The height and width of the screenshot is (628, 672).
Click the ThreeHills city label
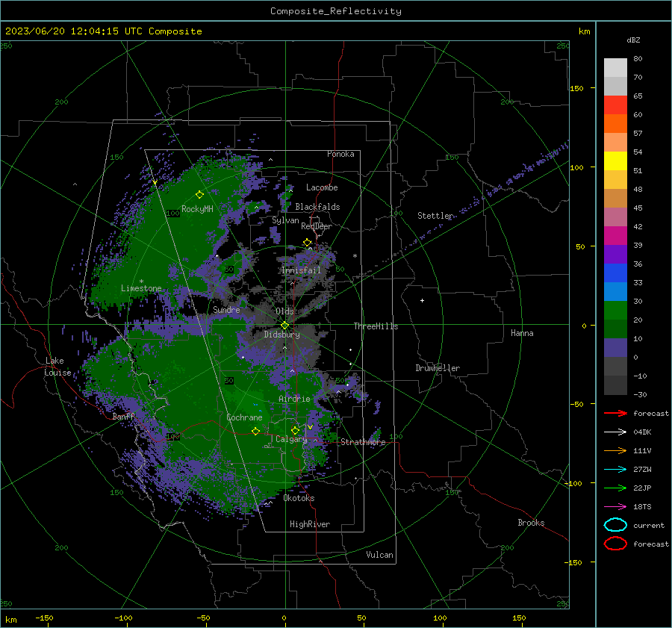point(376,326)
